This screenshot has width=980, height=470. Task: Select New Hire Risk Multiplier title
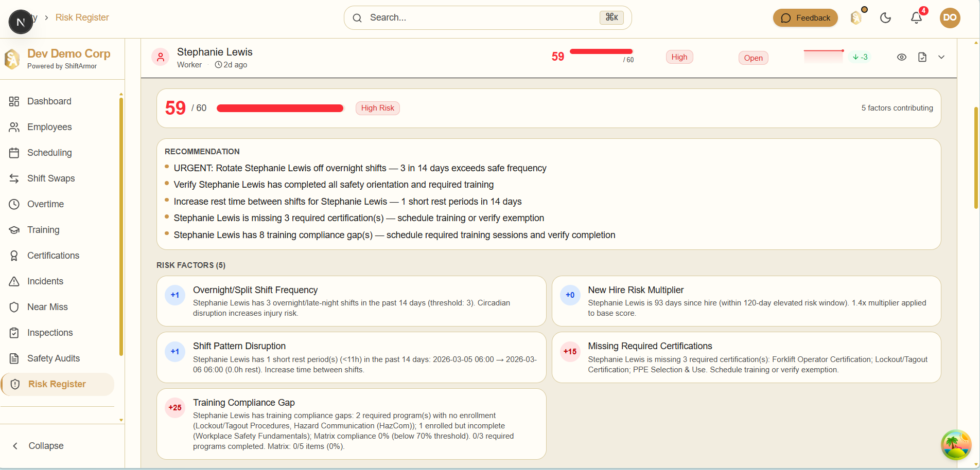pos(636,290)
